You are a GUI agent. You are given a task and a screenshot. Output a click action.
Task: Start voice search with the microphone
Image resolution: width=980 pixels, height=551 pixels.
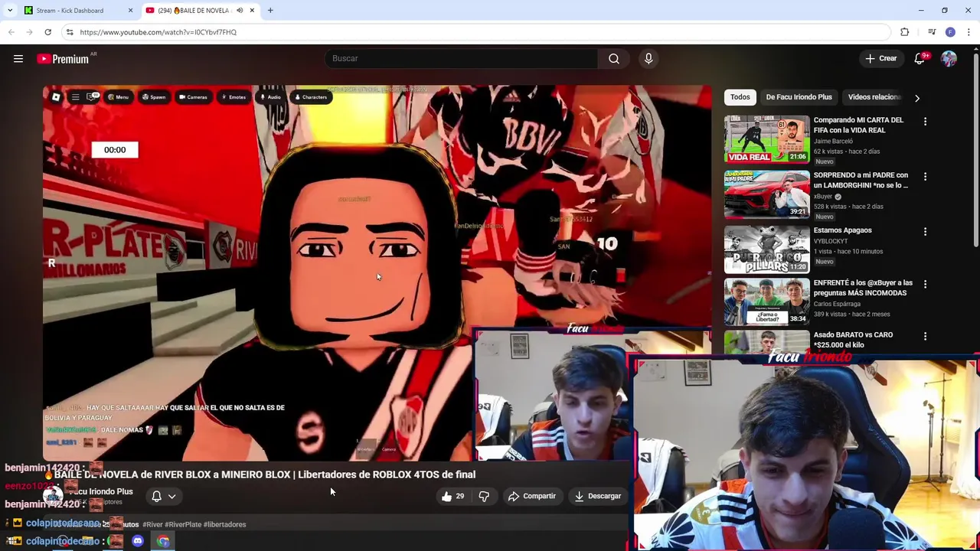(x=648, y=59)
